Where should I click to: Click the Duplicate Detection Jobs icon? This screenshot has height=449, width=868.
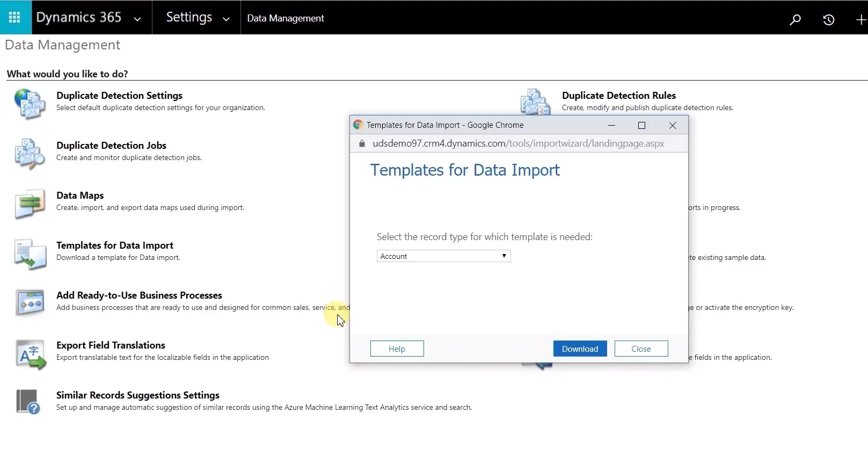[x=30, y=154]
